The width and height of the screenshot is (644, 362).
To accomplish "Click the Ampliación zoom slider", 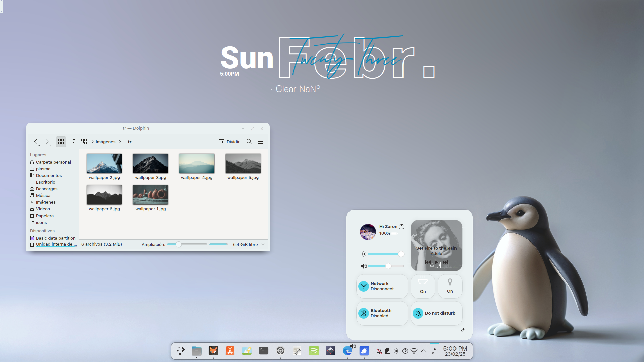I will click(x=187, y=244).
